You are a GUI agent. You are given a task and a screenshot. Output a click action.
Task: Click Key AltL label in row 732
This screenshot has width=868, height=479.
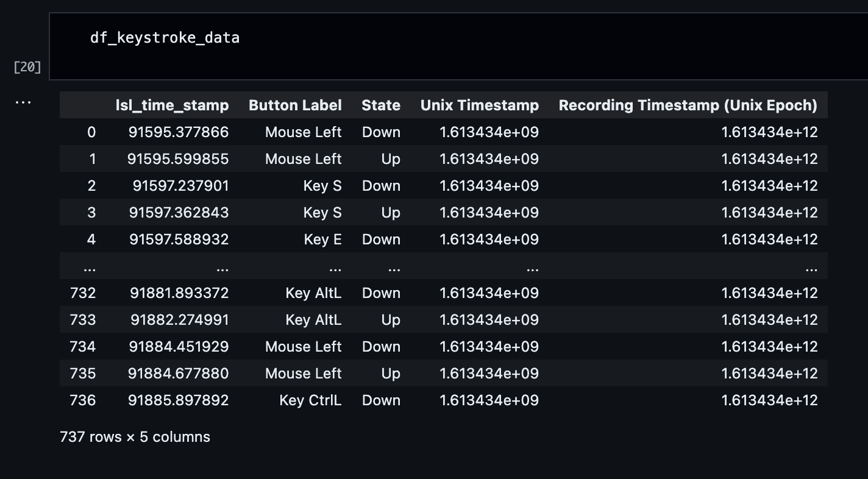click(x=313, y=293)
